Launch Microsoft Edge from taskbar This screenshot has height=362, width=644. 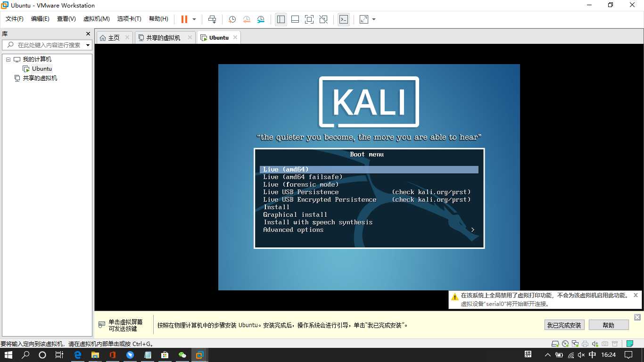point(78,355)
